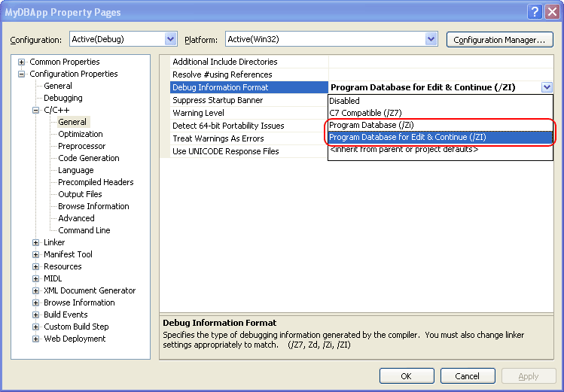
Task: Select Optimization page
Action: click(81, 134)
